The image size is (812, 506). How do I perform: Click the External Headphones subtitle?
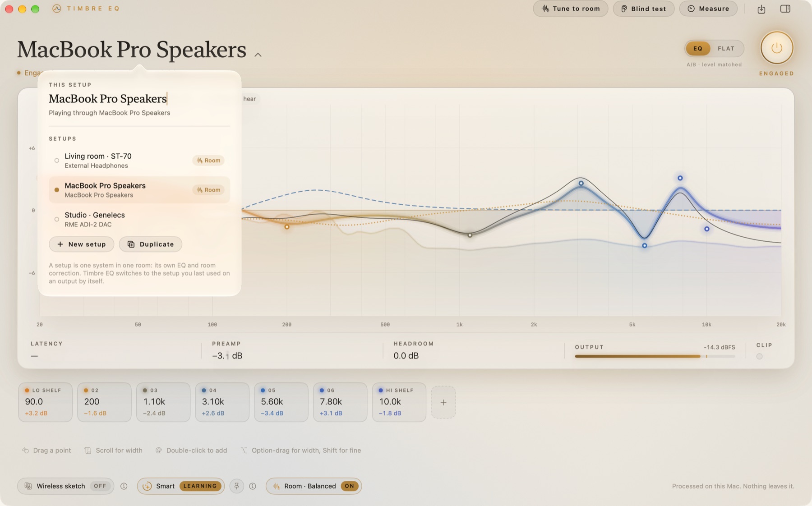[x=96, y=166]
